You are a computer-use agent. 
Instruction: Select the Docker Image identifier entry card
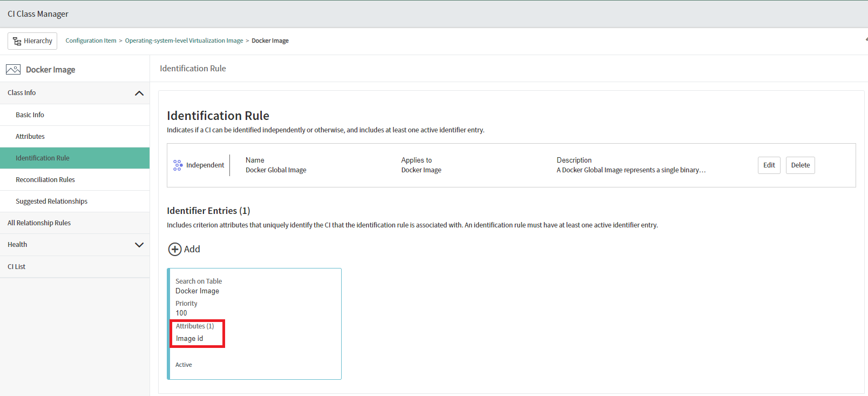coord(270,303)
